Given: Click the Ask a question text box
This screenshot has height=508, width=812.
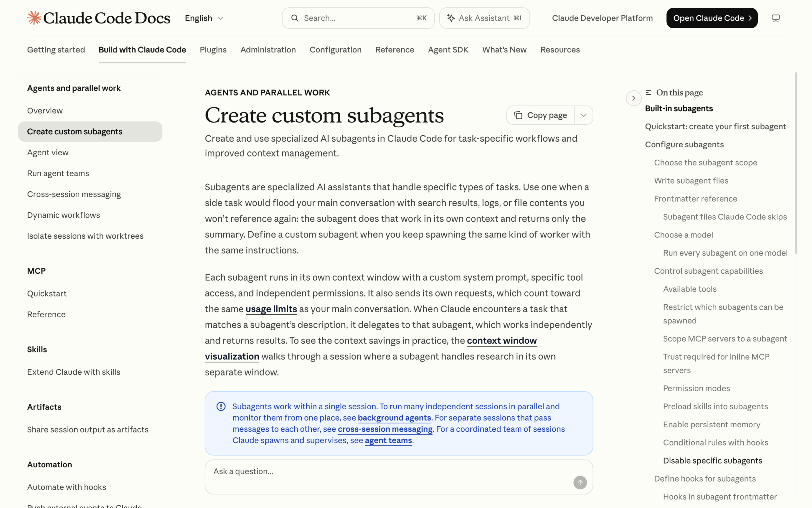Looking at the screenshot, I should (x=399, y=477).
